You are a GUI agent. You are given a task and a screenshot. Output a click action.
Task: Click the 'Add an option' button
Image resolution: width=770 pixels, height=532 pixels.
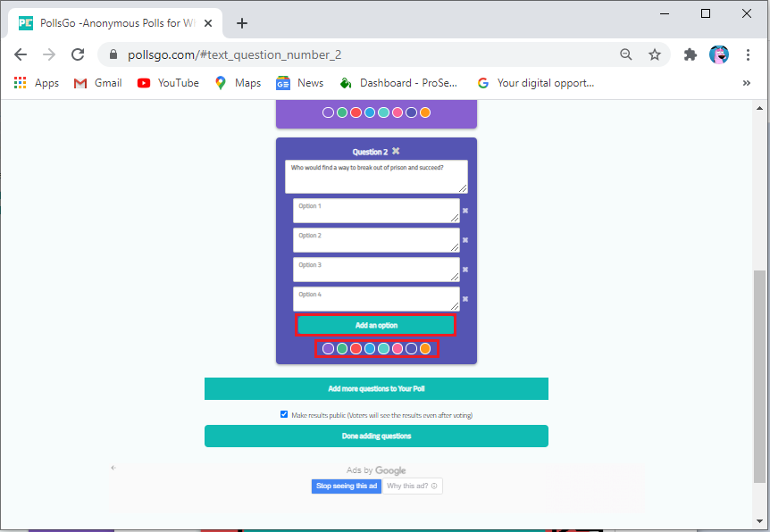coord(376,325)
